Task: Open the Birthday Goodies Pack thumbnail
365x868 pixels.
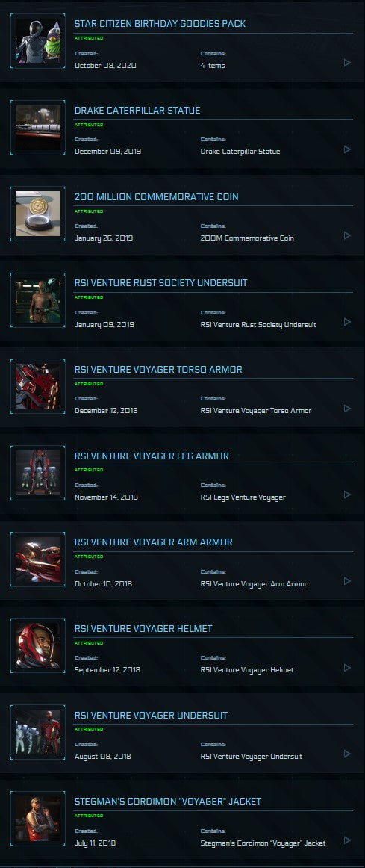Action: click(38, 41)
